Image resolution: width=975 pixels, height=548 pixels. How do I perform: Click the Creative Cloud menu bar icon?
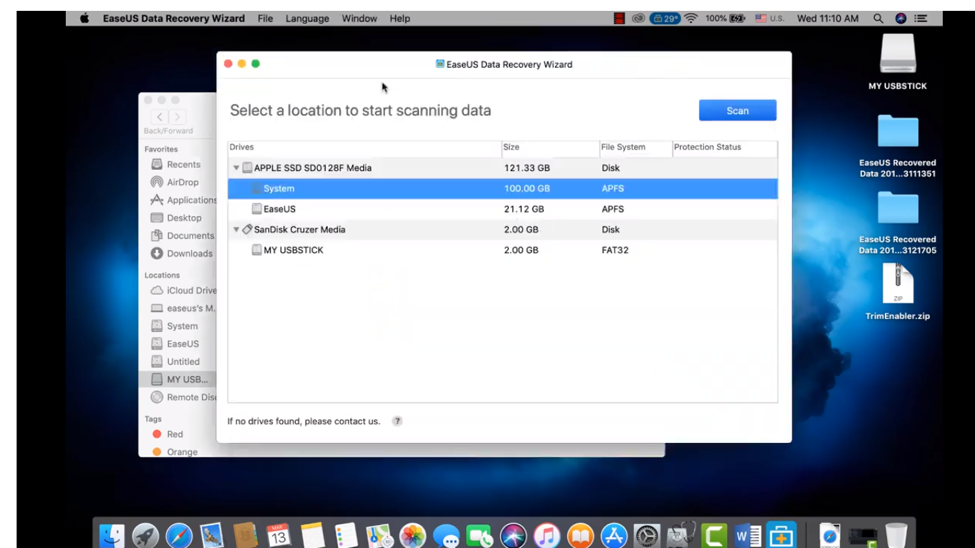638,18
